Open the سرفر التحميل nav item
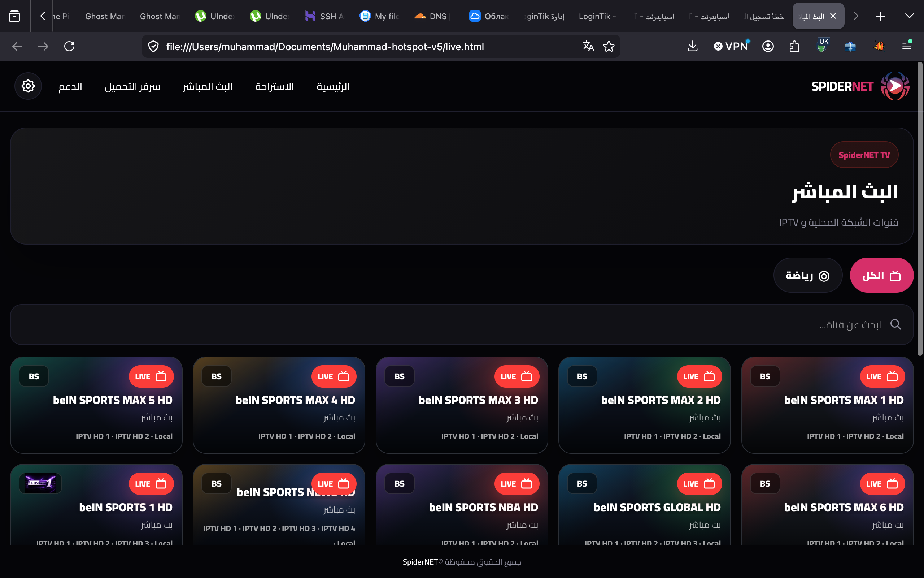The image size is (924, 578). click(132, 86)
